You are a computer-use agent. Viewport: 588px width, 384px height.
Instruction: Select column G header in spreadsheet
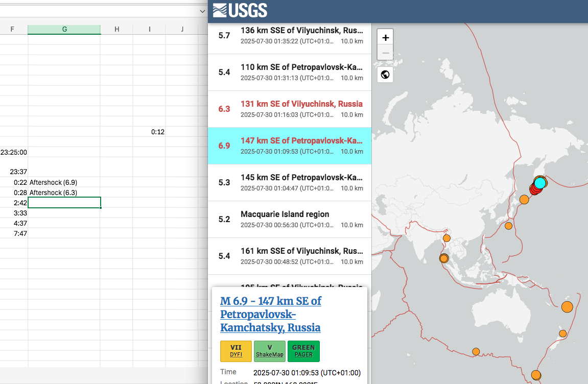tap(64, 29)
